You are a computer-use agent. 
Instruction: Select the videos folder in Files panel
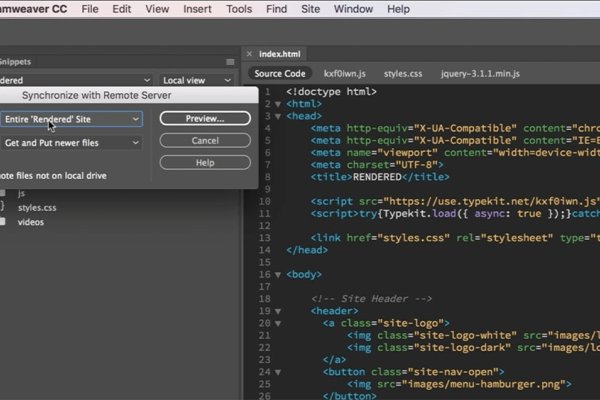pyautogui.click(x=31, y=222)
